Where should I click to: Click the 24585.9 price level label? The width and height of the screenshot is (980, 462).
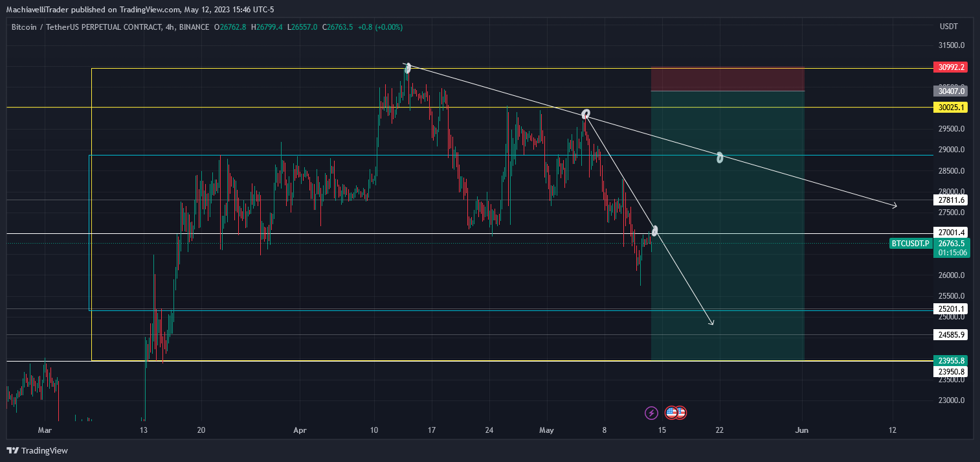click(x=951, y=335)
